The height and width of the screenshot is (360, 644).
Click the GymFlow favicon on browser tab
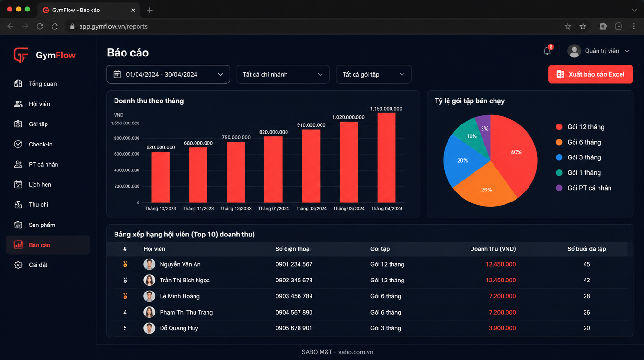pyautogui.click(x=46, y=10)
